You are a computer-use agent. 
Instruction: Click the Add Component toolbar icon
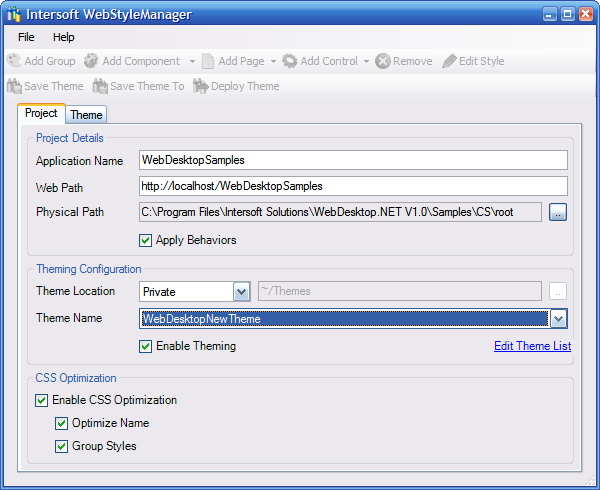coord(92,61)
